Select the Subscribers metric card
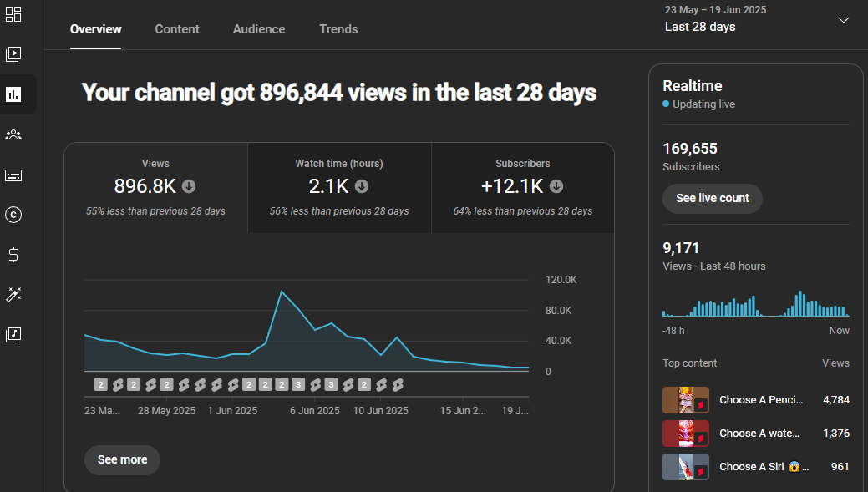The image size is (868, 492). 522,187
